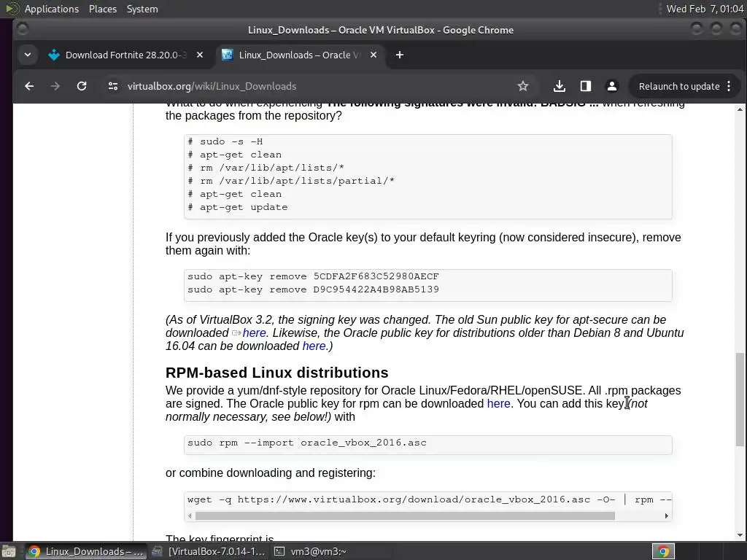
Task: Click 'sudo apt-key remove 5CDFA2F683C52980AECF' line
Action: click(x=313, y=276)
